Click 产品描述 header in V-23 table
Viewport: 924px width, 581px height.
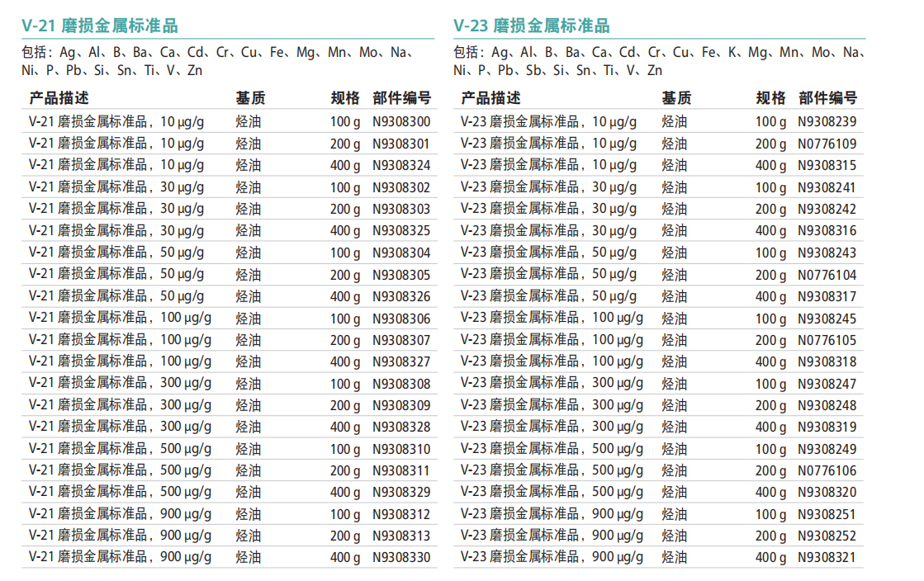490,98
